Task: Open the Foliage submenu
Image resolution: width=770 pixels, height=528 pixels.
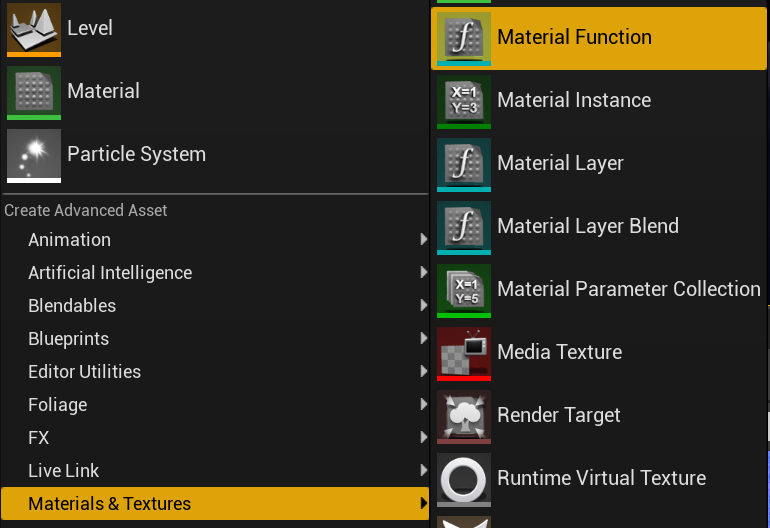Action: pos(215,405)
